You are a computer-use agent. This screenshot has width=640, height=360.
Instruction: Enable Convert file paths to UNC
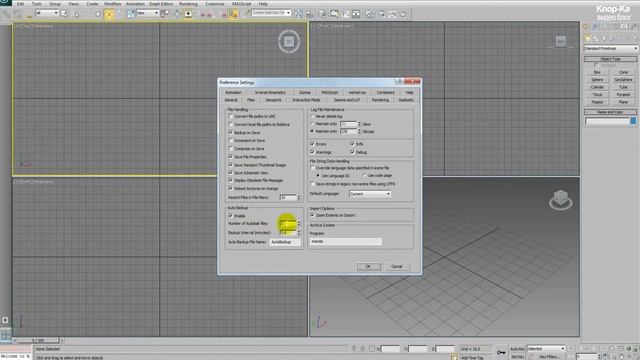[x=231, y=116]
